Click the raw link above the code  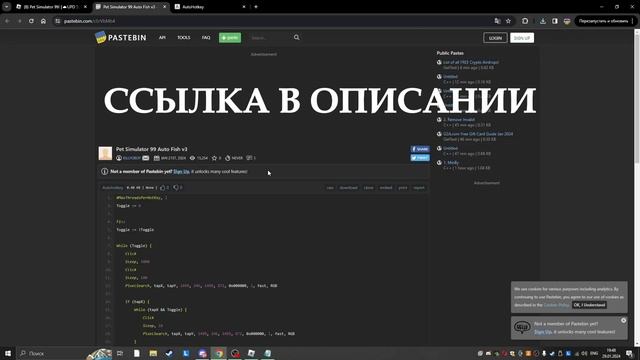pyautogui.click(x=330, y=188)
